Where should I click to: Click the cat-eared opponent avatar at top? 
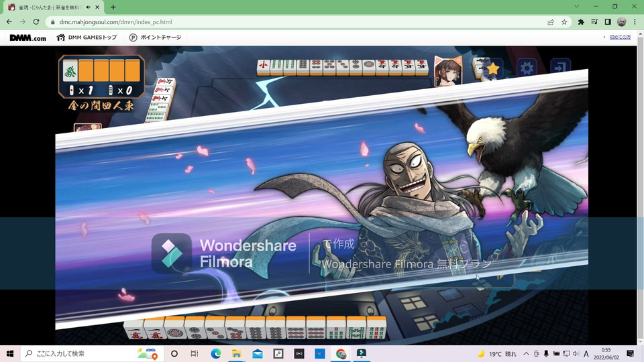point(448,72)
